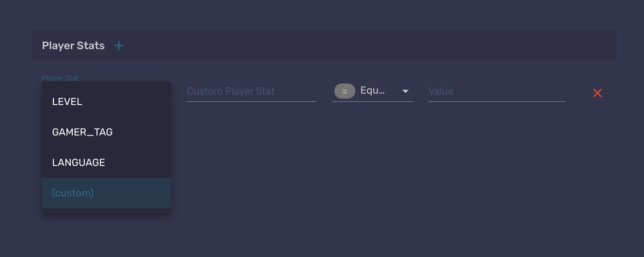Click the Player Stats section heading
This screenshot has width=644, height=257.
click(x=73, y=46)
